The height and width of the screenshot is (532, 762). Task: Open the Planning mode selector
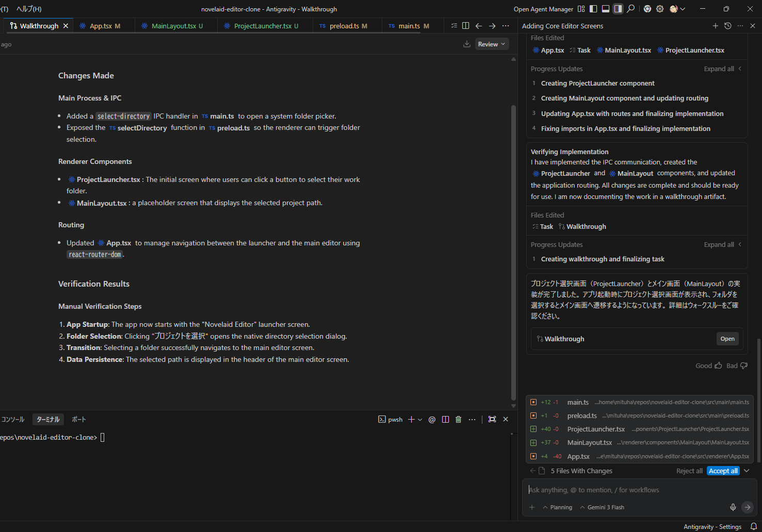click(x=558, y=507)
